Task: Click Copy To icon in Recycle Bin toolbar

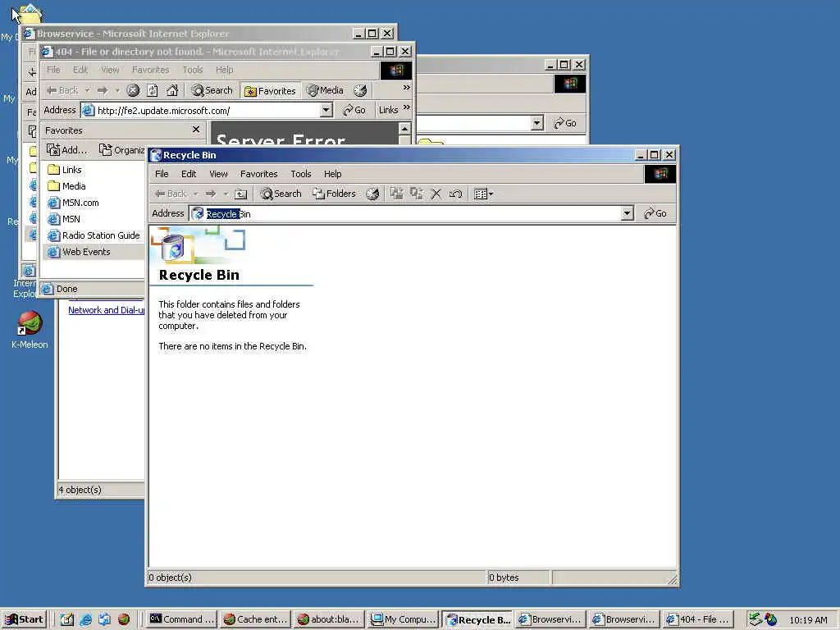Action: click(x=416, y=194)
